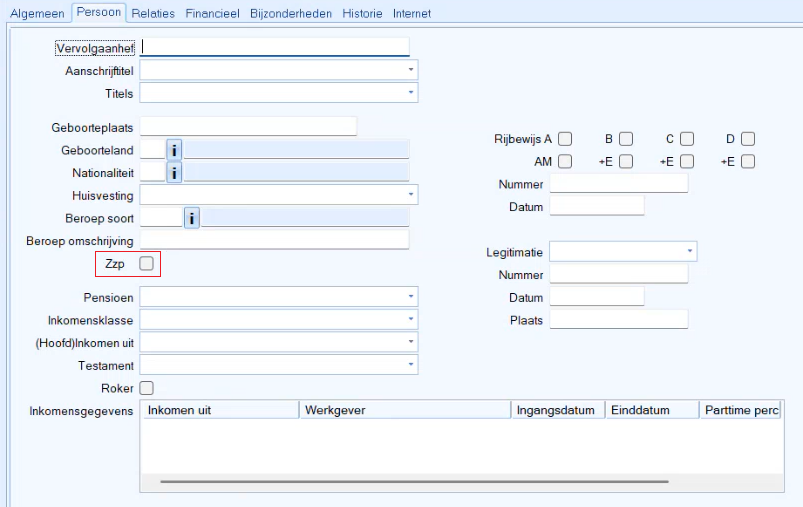Open the Pensioen dropdown

[411, 297]
